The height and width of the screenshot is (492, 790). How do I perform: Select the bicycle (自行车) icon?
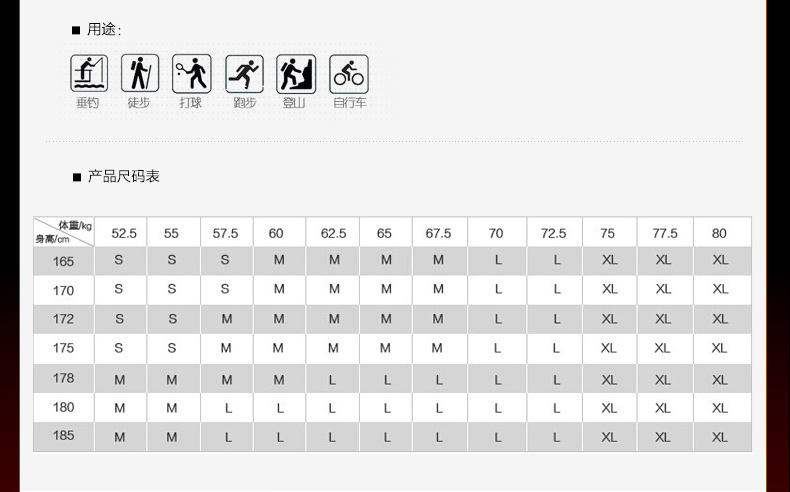click(349, 74)
